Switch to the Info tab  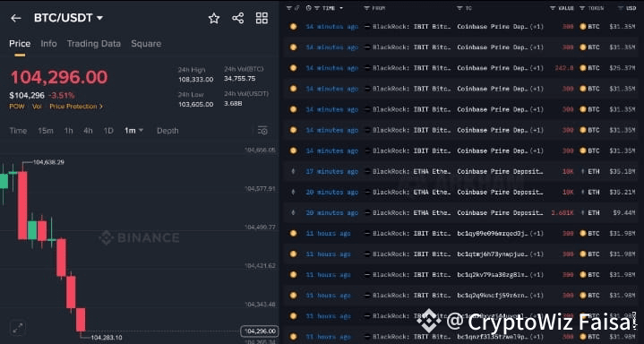point(48,44)
